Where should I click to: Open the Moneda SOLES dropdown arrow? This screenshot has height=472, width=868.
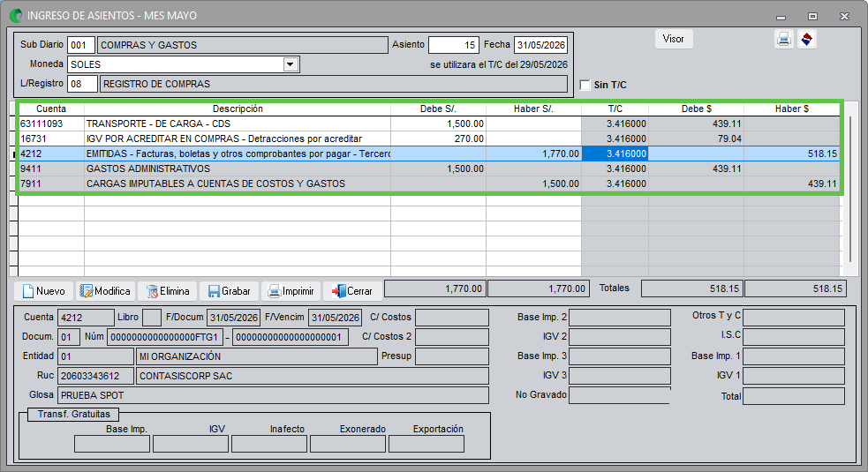tap(291, 64)
